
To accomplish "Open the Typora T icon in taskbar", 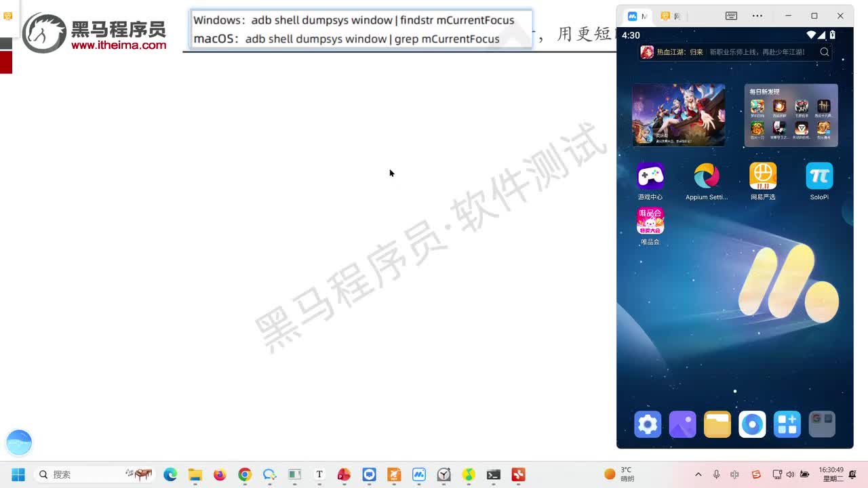I will (319, 474).
